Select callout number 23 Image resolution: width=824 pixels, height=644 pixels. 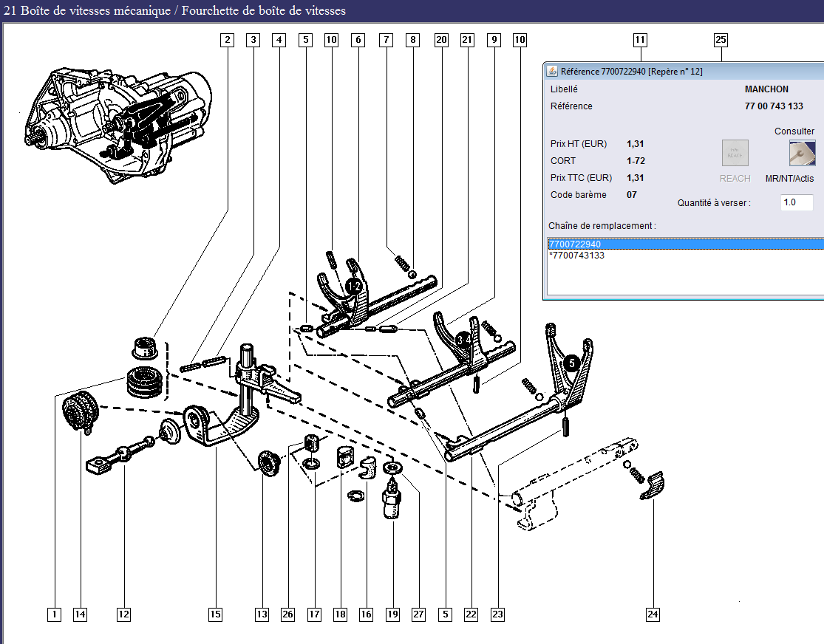click(x=497, y=614)
